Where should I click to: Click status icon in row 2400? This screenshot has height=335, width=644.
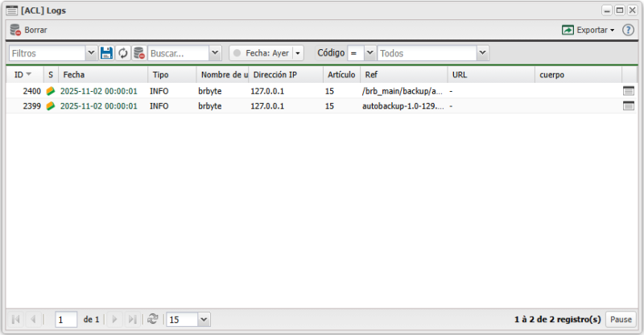[x=51, y=91]
